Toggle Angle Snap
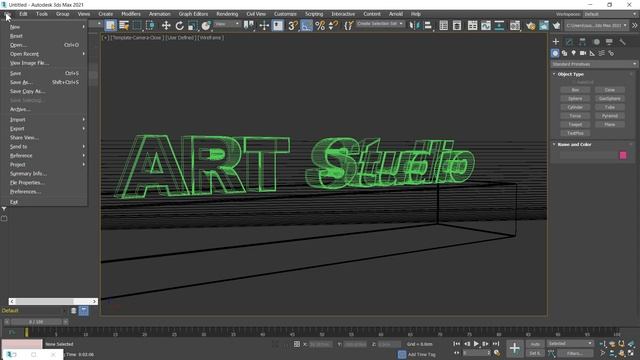 pyautogui.click(x=306, y=26)
